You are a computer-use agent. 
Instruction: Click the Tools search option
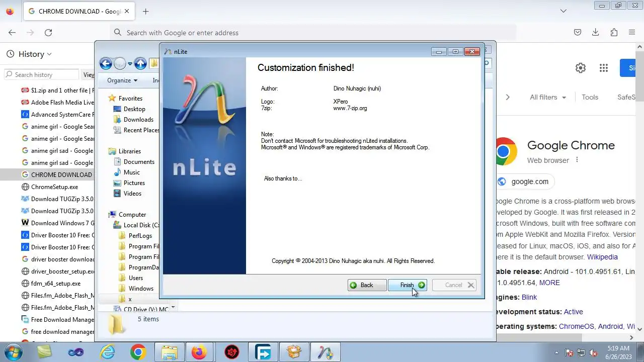point(590,97)
